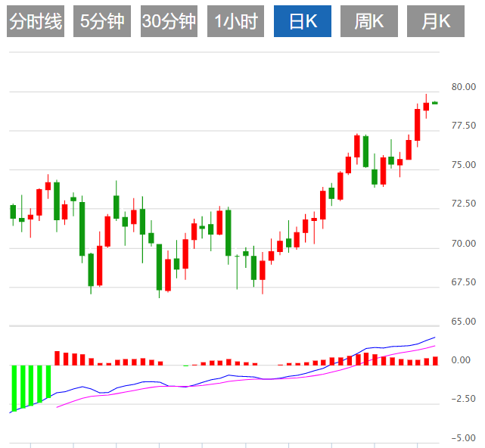Screen dimensions: 485x448
Task: Click the -5.00 MACD axis label
Action: (x=463, y=438)
